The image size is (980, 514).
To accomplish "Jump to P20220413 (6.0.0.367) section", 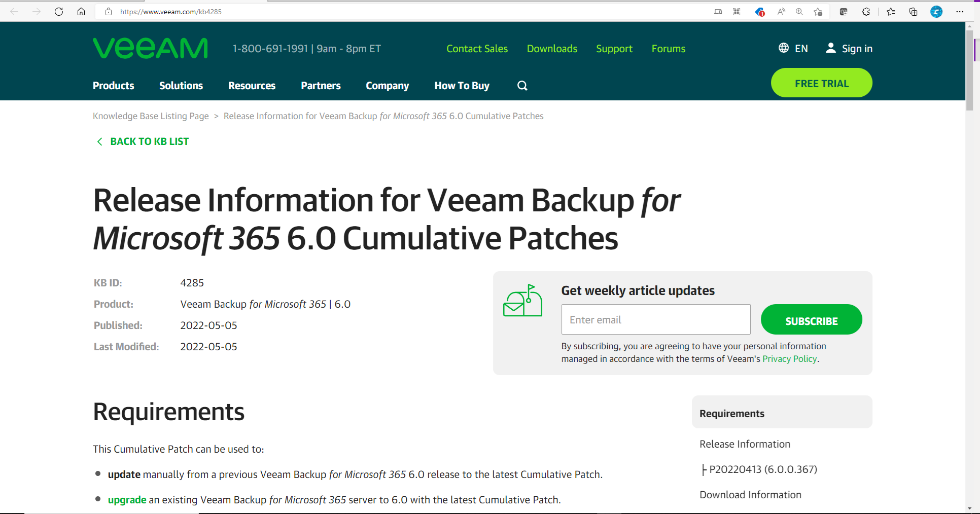I will pyautogui.click(x=763, y=469).
